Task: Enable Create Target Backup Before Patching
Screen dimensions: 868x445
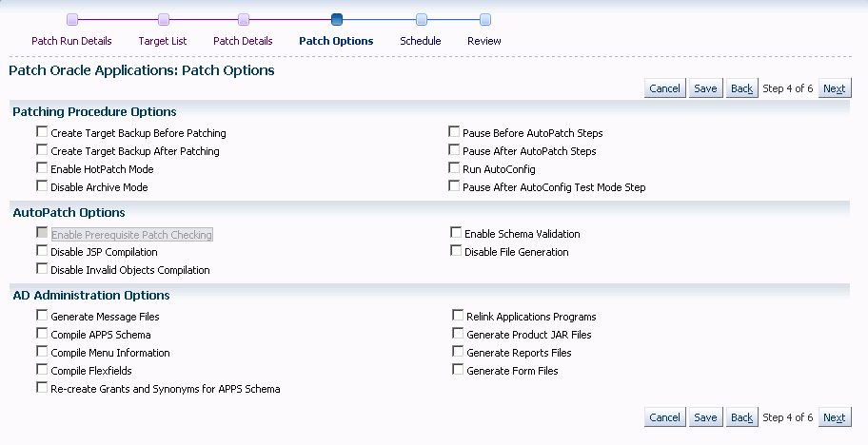Action: [42, 131]
